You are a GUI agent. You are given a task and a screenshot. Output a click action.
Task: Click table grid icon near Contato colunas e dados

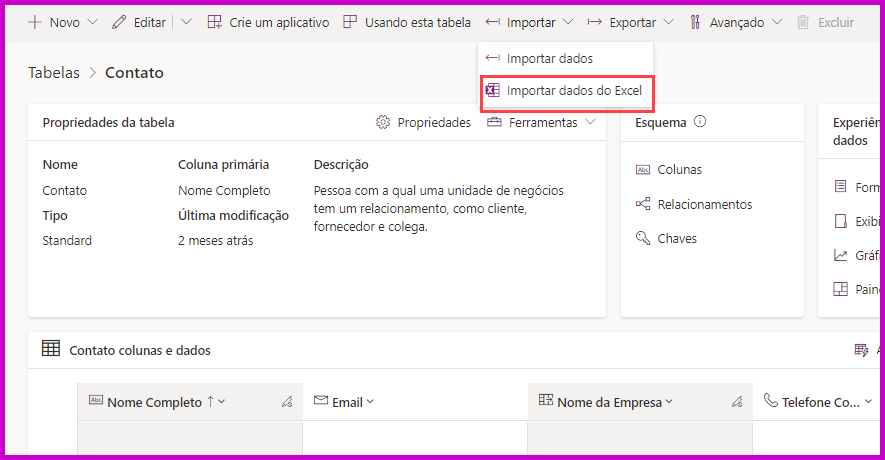(x=51, y=349)
